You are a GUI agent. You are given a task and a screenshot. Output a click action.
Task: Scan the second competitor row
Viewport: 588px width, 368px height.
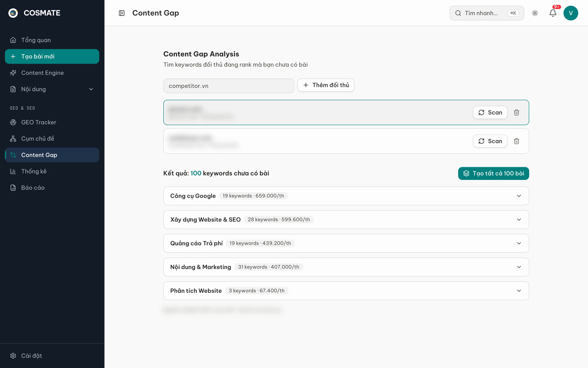coord(490,141)
